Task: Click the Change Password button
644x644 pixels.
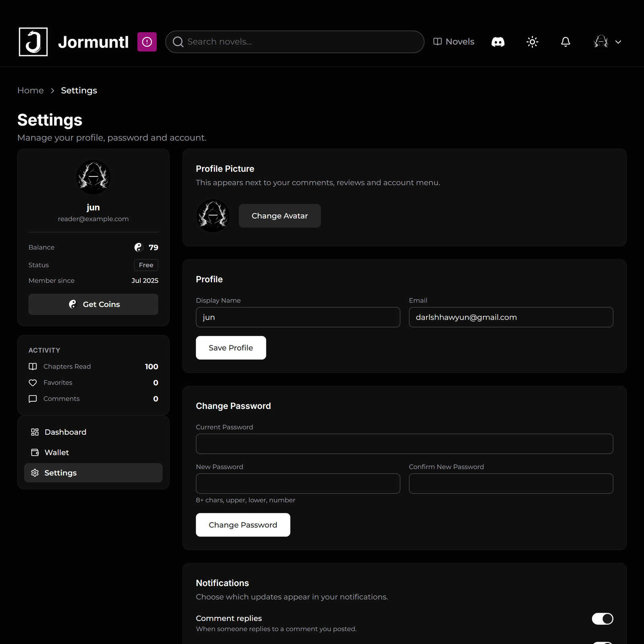Action: (x=243, y=525)
